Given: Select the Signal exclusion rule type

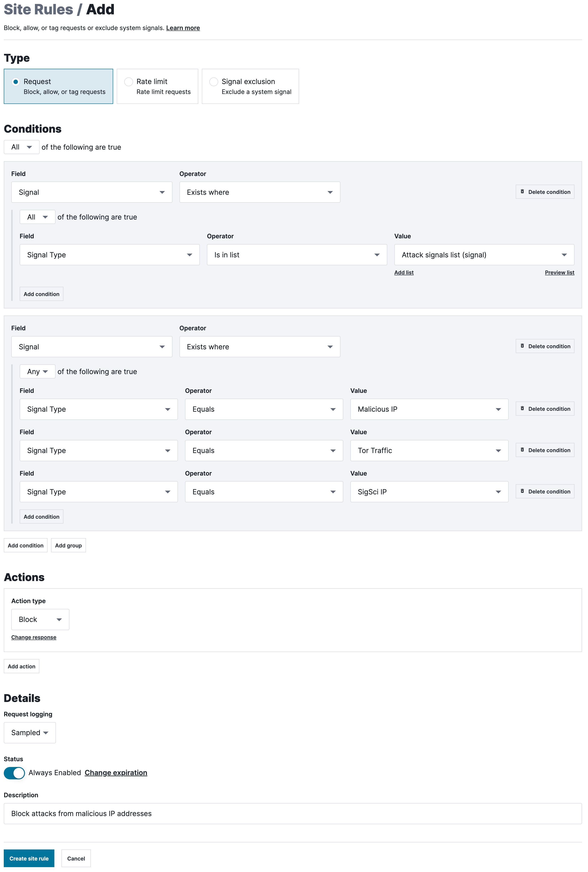Looking at the screenshot, I should pyautogui.click(x=214, y=82).
